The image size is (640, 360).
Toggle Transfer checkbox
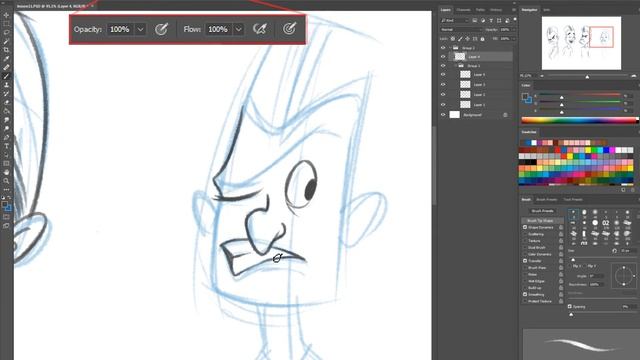(x=525, y=260)
